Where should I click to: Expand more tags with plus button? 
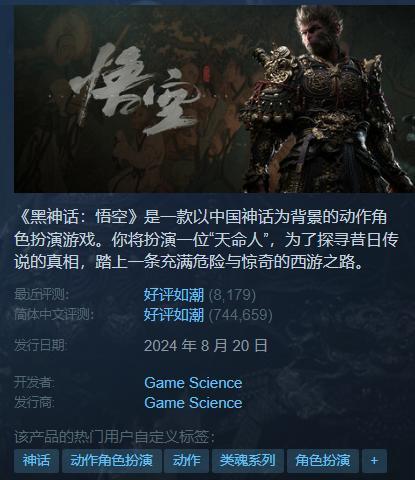point(374,461)
